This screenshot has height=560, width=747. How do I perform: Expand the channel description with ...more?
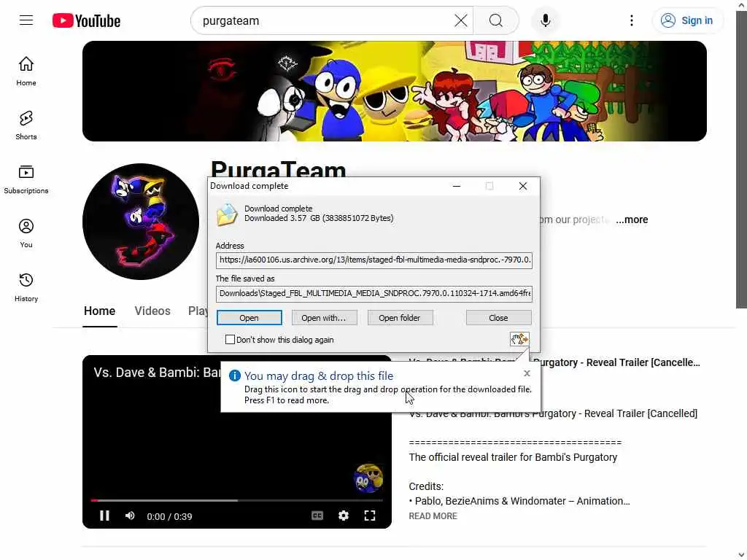[632, 219]
